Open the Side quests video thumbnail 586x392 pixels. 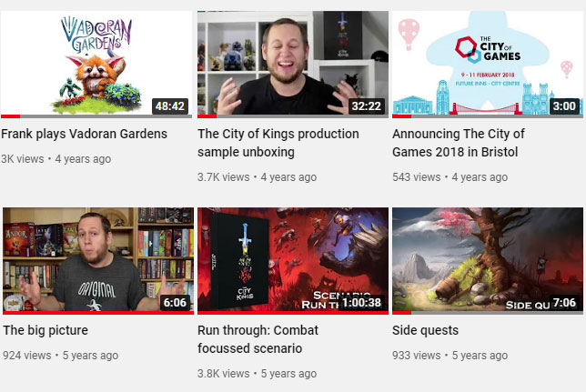[x=488, y=260]
